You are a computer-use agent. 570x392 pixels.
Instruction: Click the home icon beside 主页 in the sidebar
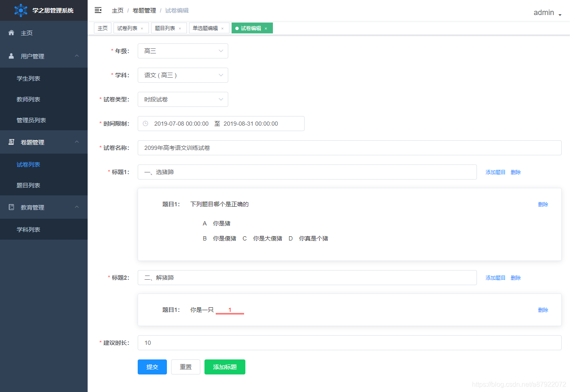tap(11, 33)
